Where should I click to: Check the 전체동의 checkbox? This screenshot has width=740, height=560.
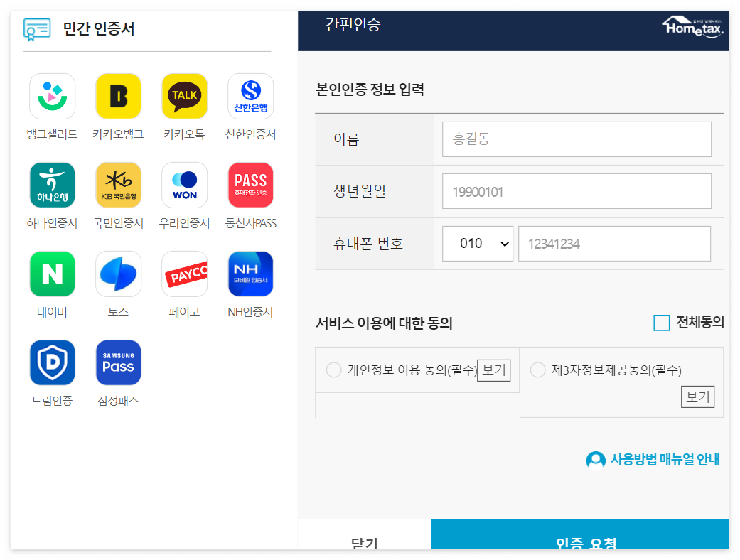(661, 323)
